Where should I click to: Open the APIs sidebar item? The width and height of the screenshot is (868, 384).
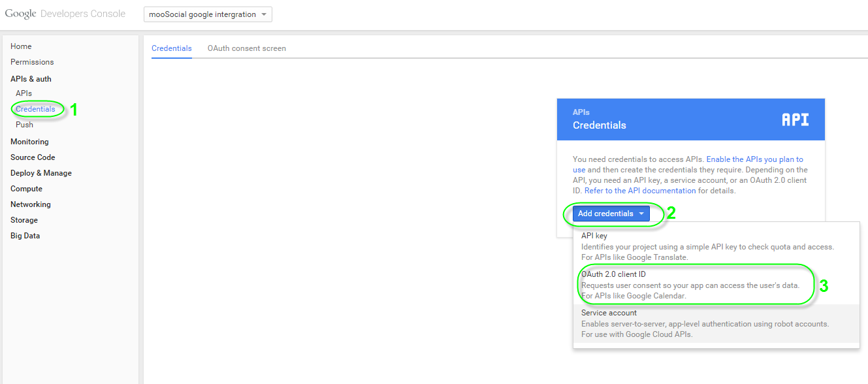24,93
